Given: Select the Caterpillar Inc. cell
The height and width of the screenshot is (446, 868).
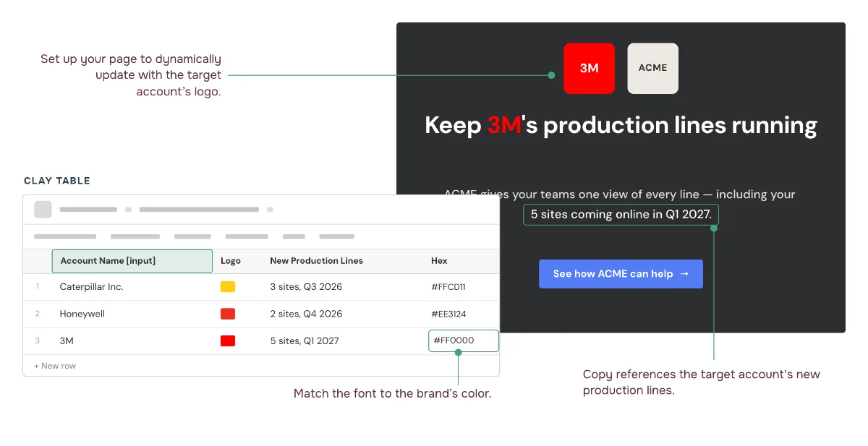Looking at the screenshot, I should coord(92,287).
